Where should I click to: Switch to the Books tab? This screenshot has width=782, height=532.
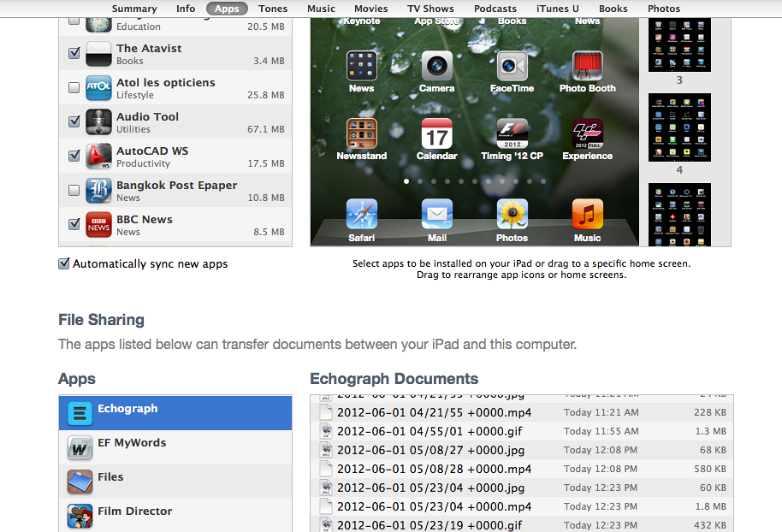[x=613, y=9]
